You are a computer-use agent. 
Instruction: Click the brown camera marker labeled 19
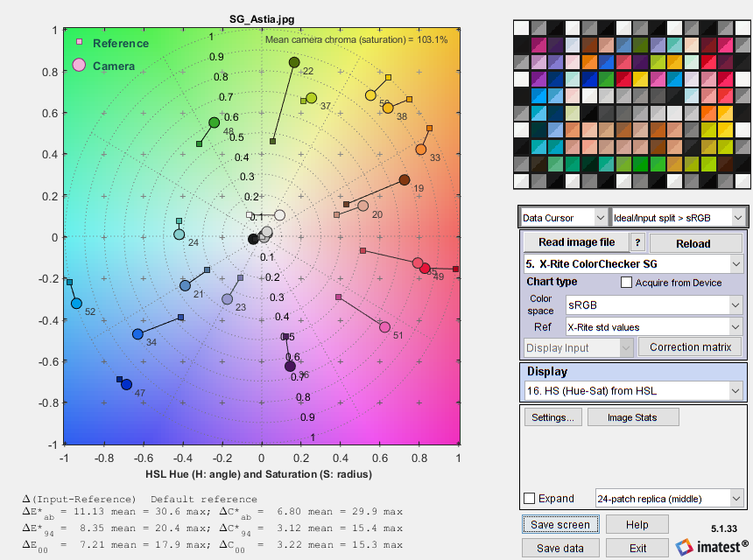point(405,179)
